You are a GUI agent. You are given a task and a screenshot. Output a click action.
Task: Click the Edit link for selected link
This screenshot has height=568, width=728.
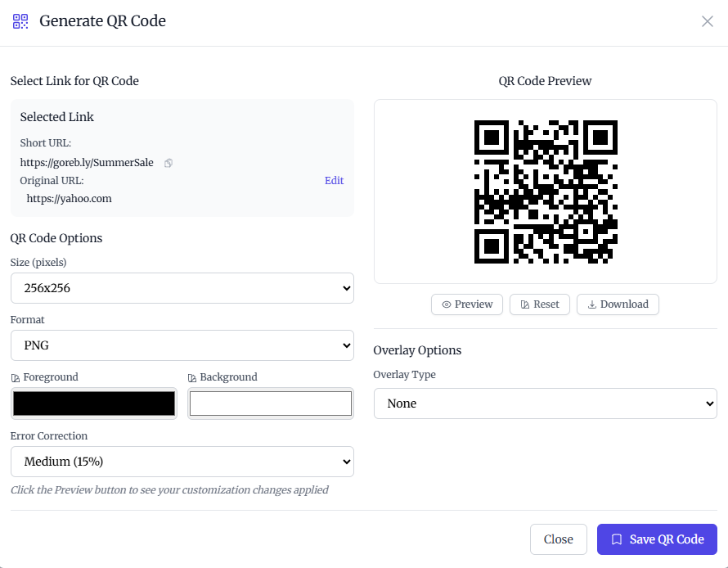(x=334, y=181)
